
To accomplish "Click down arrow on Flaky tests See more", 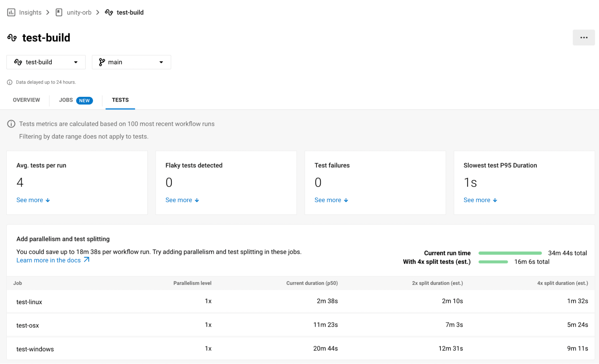I will point(197,200).
